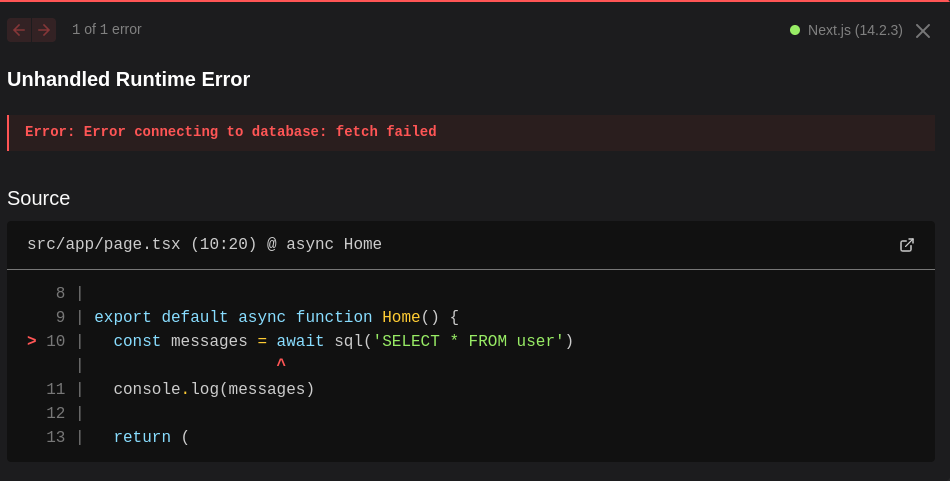Click the green Next.js status dot
This screenshot has height=481, width=950.
[x=795, y=30]
